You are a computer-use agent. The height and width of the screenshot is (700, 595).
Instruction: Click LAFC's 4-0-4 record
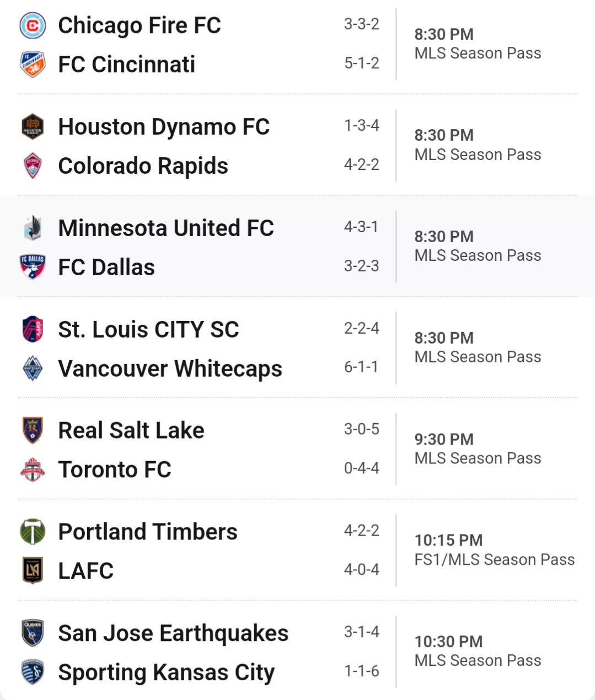tap(361, 569)
